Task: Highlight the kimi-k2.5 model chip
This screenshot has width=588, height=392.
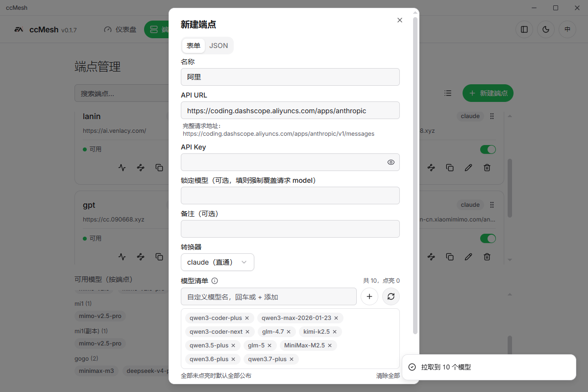Action: coord(317,332)
